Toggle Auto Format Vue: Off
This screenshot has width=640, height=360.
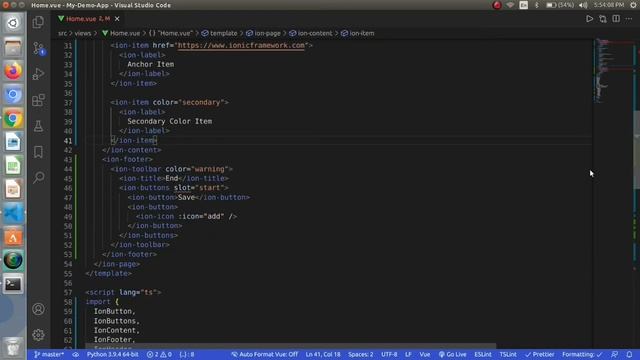(x=264, y=354)
